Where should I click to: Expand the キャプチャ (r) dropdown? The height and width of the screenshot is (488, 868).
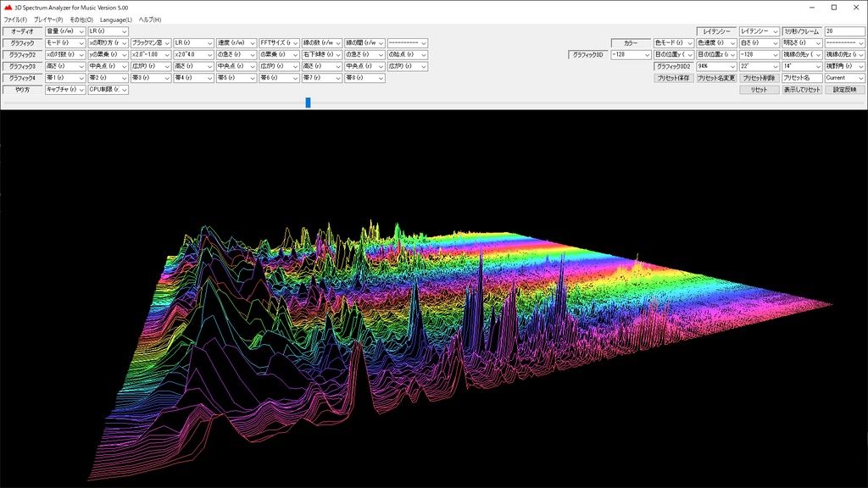click(64, 89)
